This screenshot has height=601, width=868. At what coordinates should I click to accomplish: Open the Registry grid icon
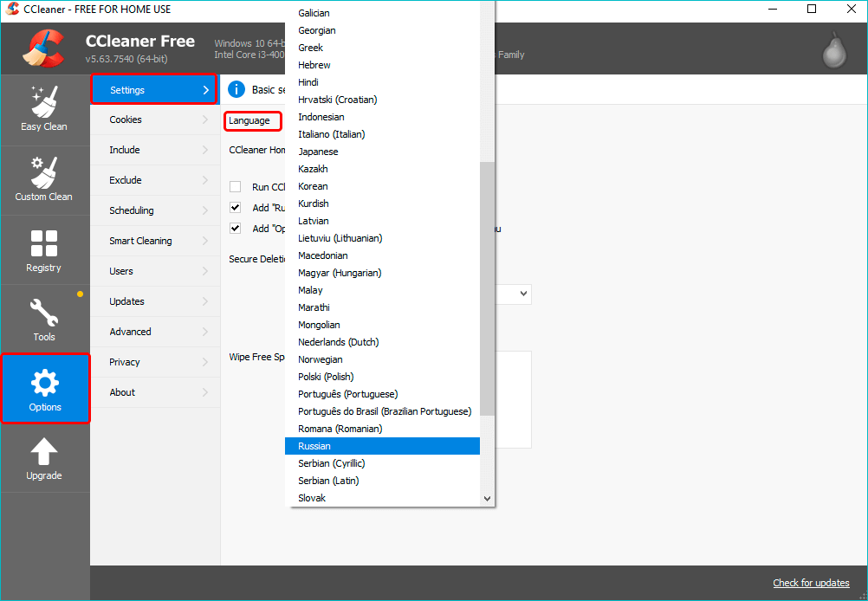click(44, 242)
